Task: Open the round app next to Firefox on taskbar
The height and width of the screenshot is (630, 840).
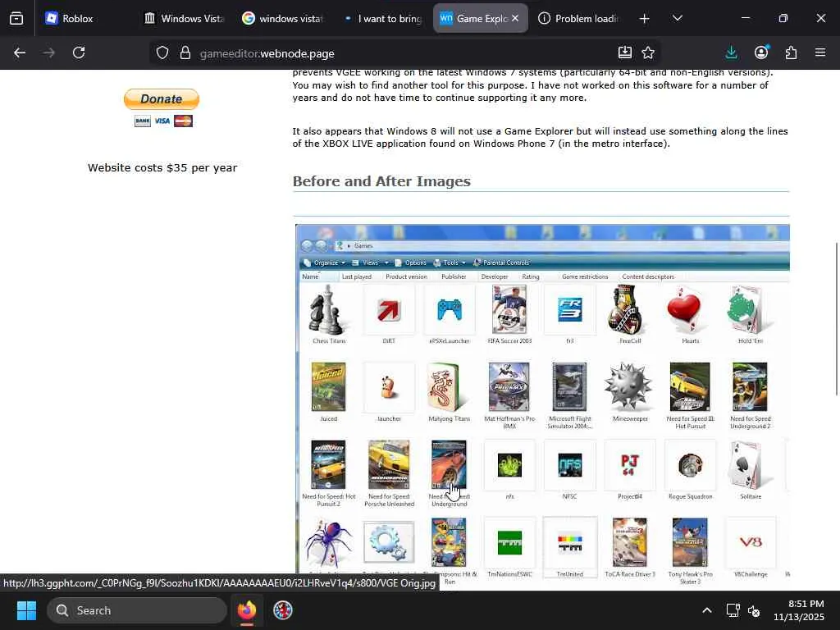Action: pos(283,610)
